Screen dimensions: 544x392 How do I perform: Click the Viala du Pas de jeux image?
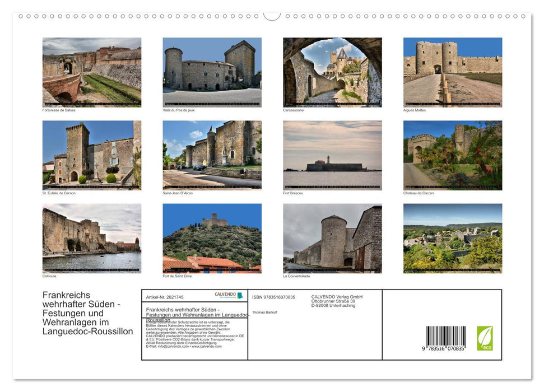pyautogui.click(x=212, y=72)
